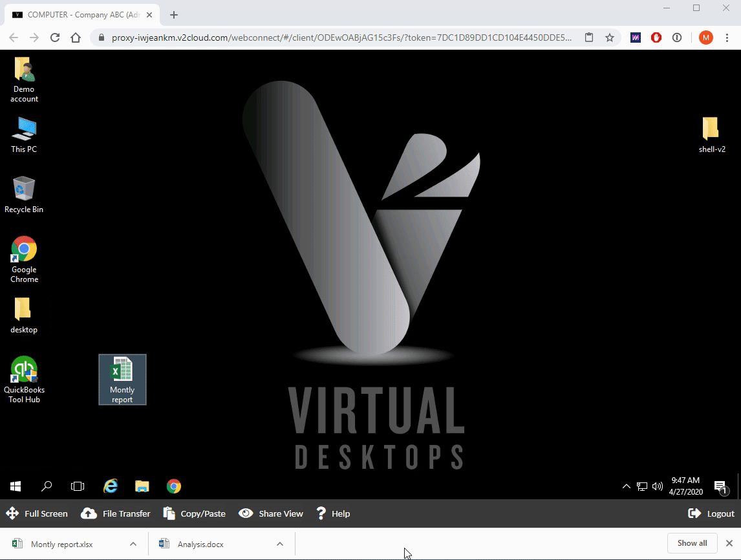
Task: Open the Copy/Paste clipboard tool
Action: click(194, 513)
